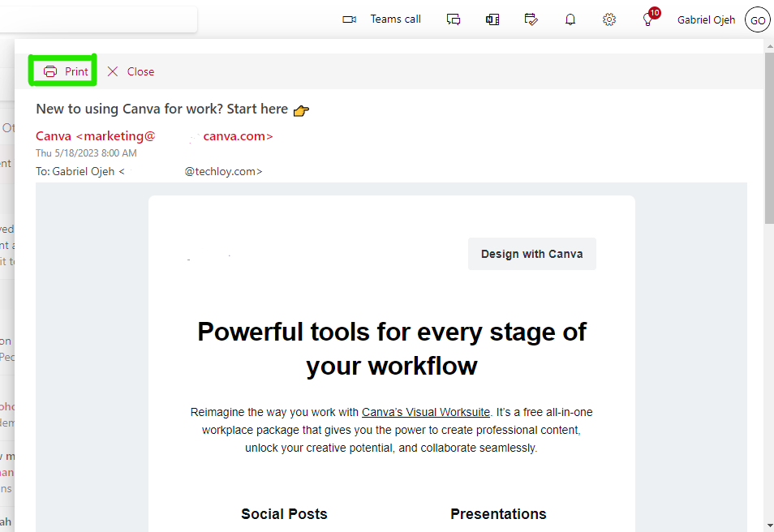The image size is (774, 532).
Task: Click the Social Posts heading
Action: click(x=284, y=513)
